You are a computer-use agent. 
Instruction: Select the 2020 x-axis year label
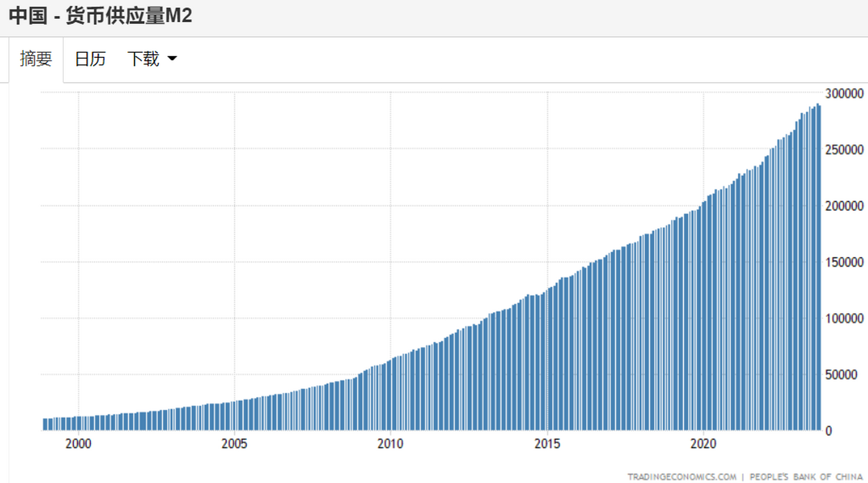tap(703, 443)
